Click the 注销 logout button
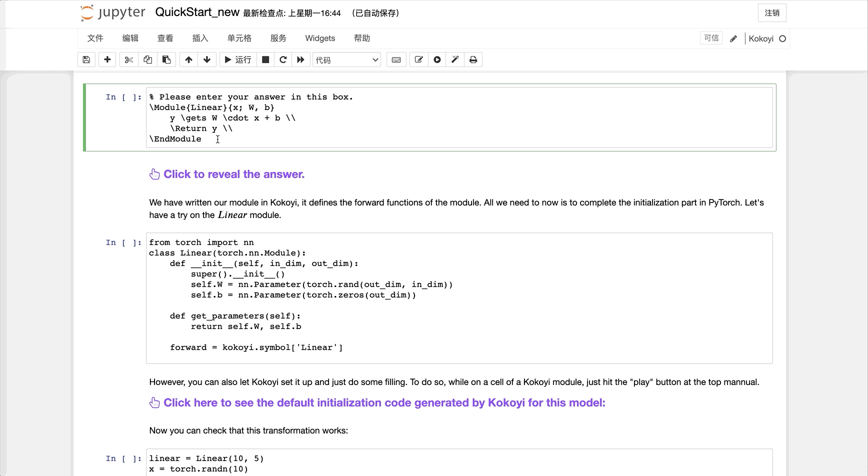This screenshot has width=868, height=476. click(772, 13)
